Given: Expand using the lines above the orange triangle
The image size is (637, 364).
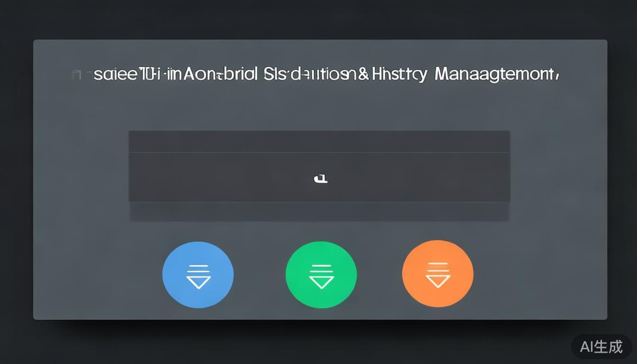Looking at the screenshot, I should pos(437,267).
